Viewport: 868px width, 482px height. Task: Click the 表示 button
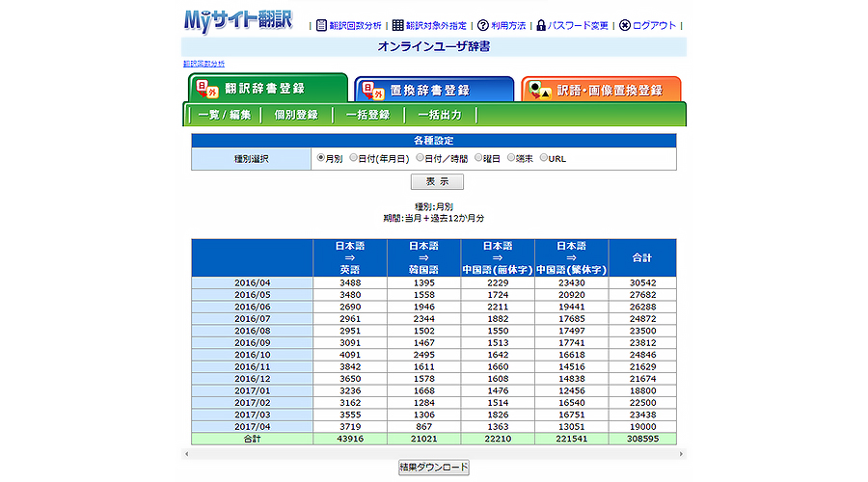(437, 181)
